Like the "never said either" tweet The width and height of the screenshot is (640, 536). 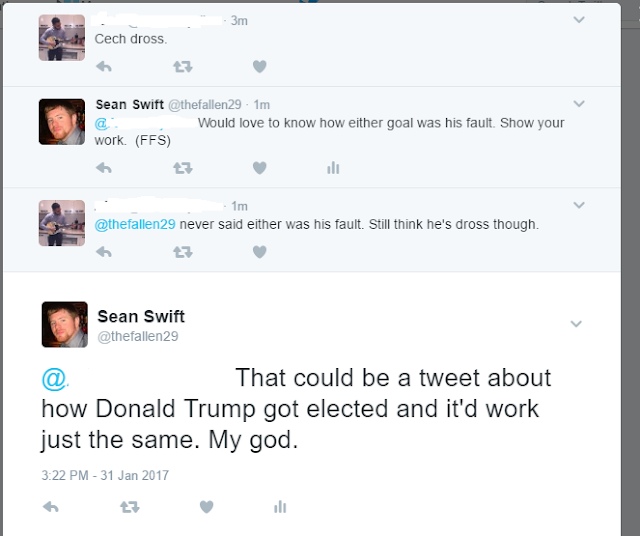click(x=259, y=252)
